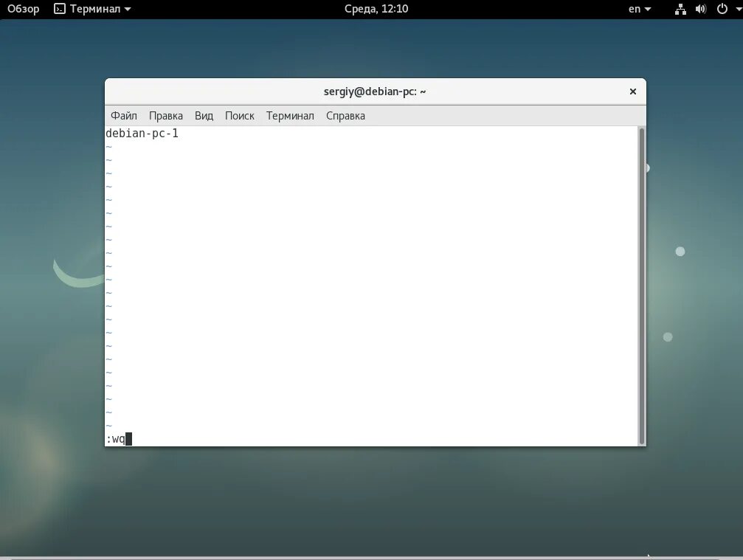Screen dimensions: 743x560
Task: Open the Поиск menu
Action: click(x=239, y=116)
